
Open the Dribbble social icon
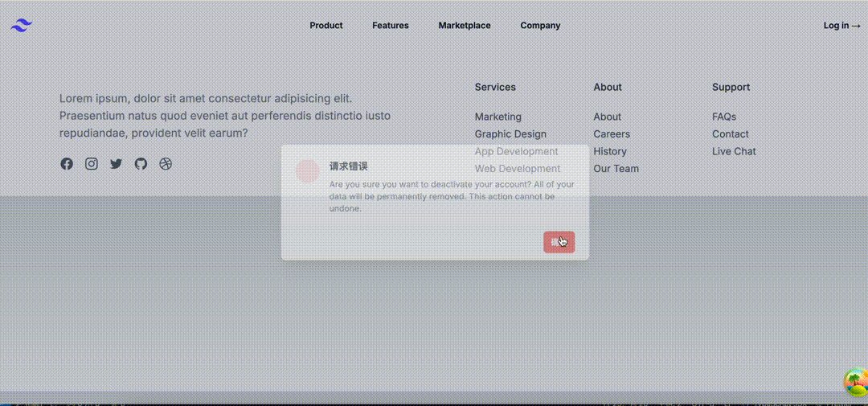(x=166, y=164)
